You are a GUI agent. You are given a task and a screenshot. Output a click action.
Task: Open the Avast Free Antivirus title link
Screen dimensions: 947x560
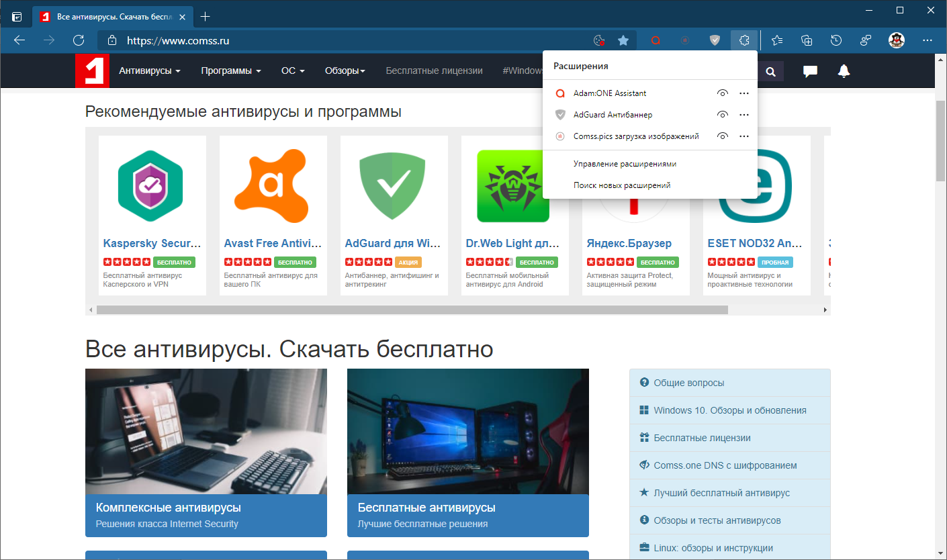(273, 243)
